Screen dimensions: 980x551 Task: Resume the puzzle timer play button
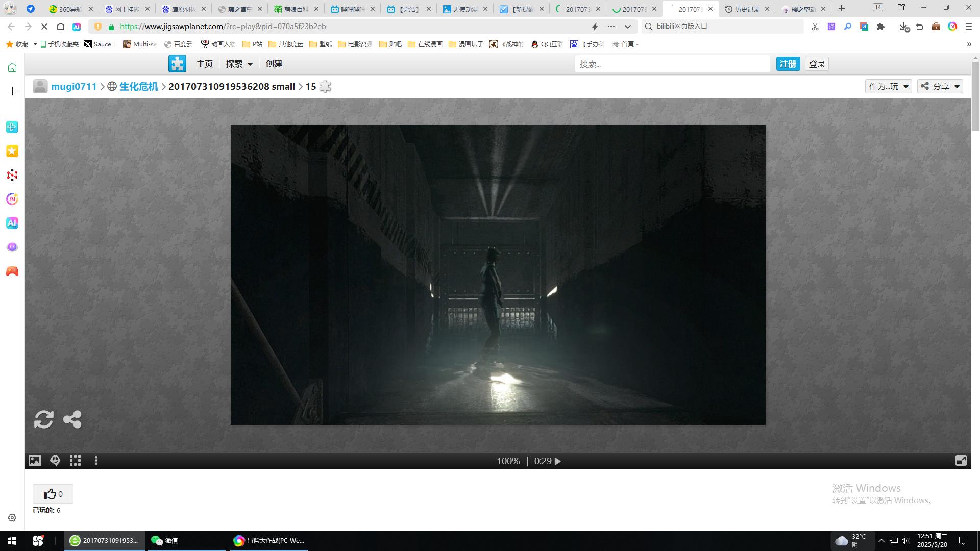pyautogui.click(x=558, y=461)
